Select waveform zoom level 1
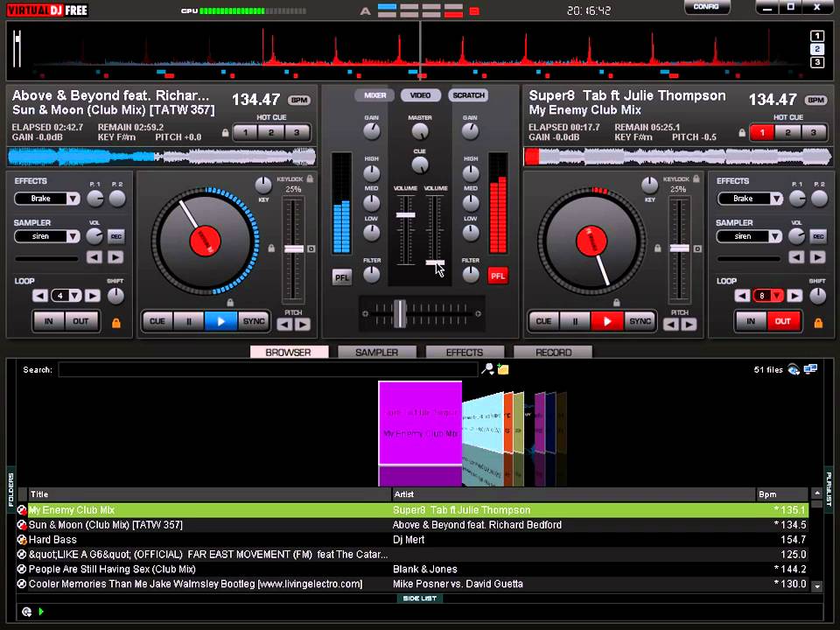 coord(817,36)
